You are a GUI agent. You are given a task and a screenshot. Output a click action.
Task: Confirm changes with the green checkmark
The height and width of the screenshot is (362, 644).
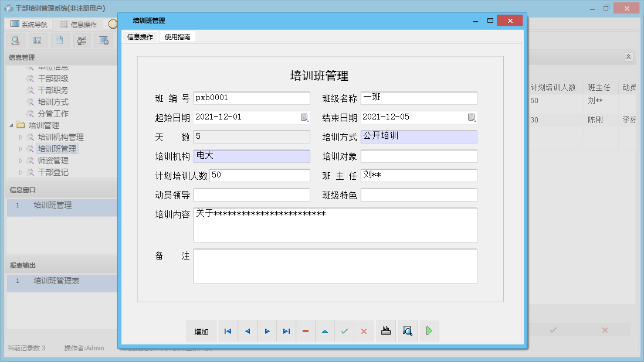tap(344, 331)
